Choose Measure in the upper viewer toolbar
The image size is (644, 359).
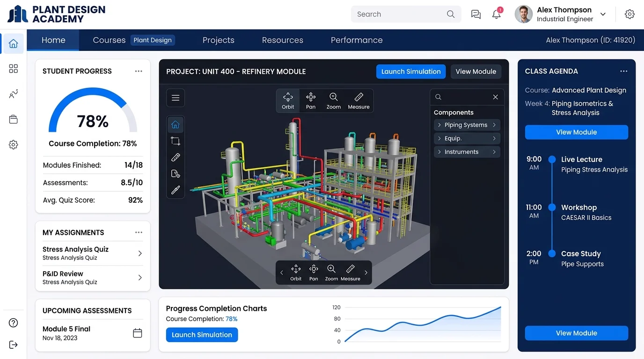[359, 101]
